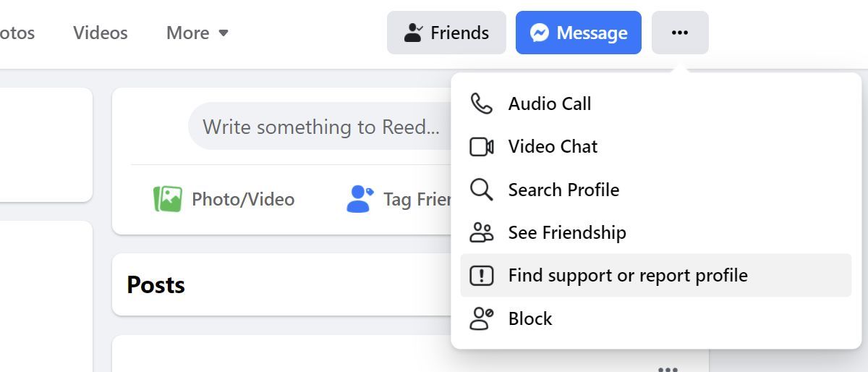This screenshot has height=372, width=868.
Task: Click the Search Profile magnifier icon
Action: [x=481, y=190]
